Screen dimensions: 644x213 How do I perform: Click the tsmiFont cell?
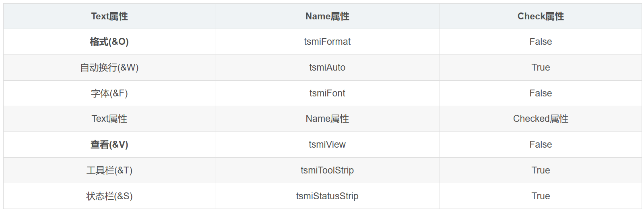(327, 93)
